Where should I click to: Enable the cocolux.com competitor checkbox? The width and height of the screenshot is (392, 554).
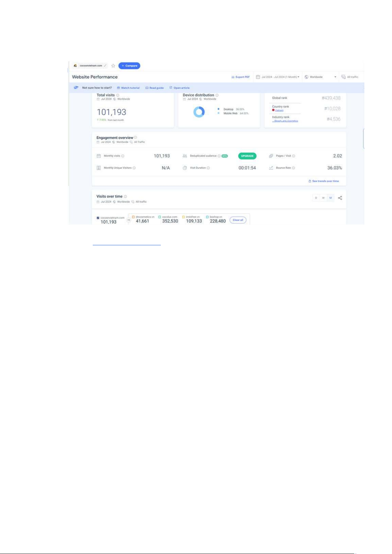click(160, 217)
